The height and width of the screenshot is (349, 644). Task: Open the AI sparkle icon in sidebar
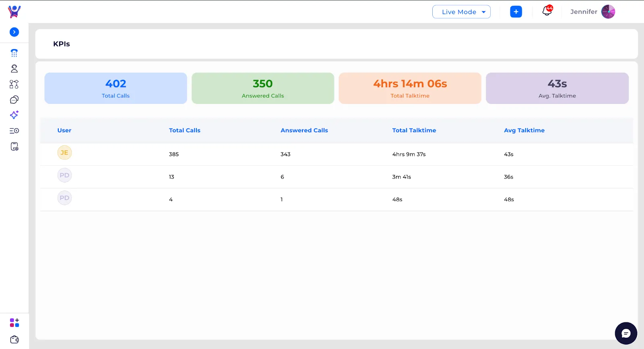coord(14,115)
